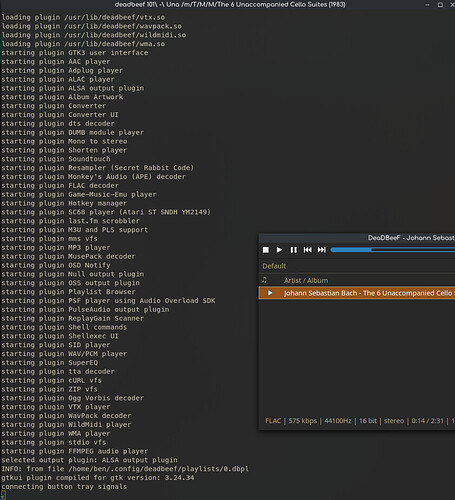Click the blue seek bar in DeaDBeeF
The image size is (455, 500).
(x=393, y=250)
